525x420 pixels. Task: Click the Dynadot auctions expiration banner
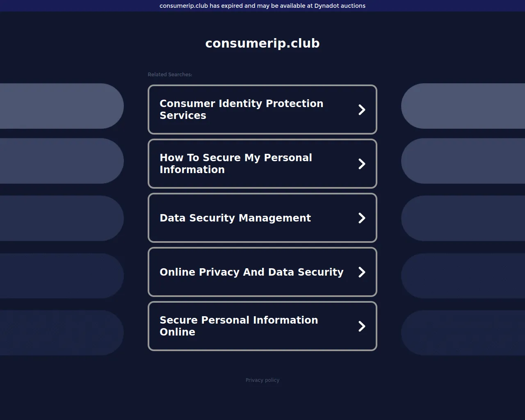(x=262, y=6)
